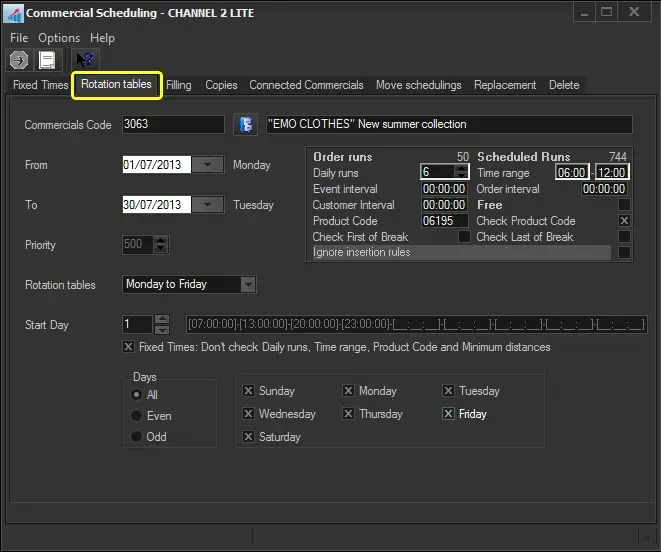Toggle the Fixed Times checkbox below Start Day

point(128,347)
